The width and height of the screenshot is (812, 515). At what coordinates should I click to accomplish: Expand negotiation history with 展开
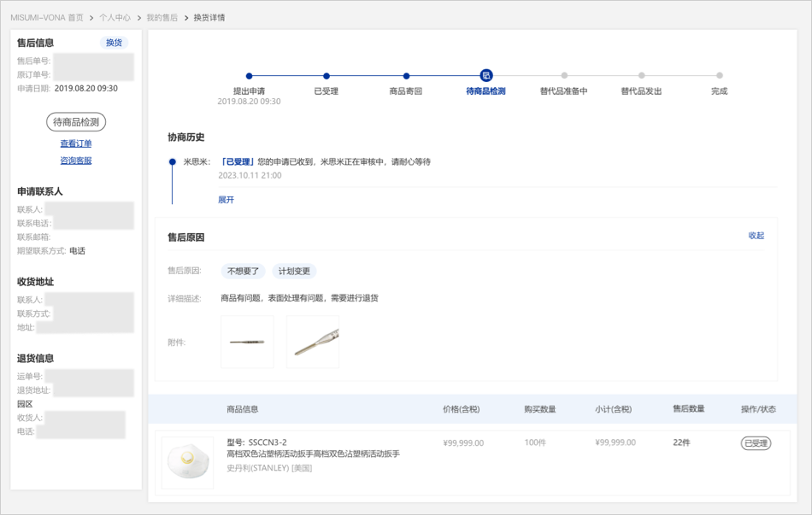click(226, 200)
